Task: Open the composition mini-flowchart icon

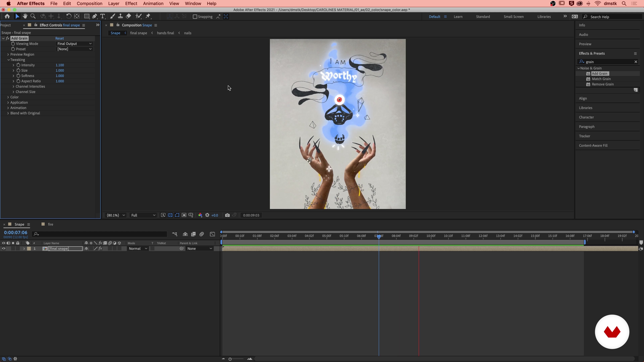Action: click(174, 234)
